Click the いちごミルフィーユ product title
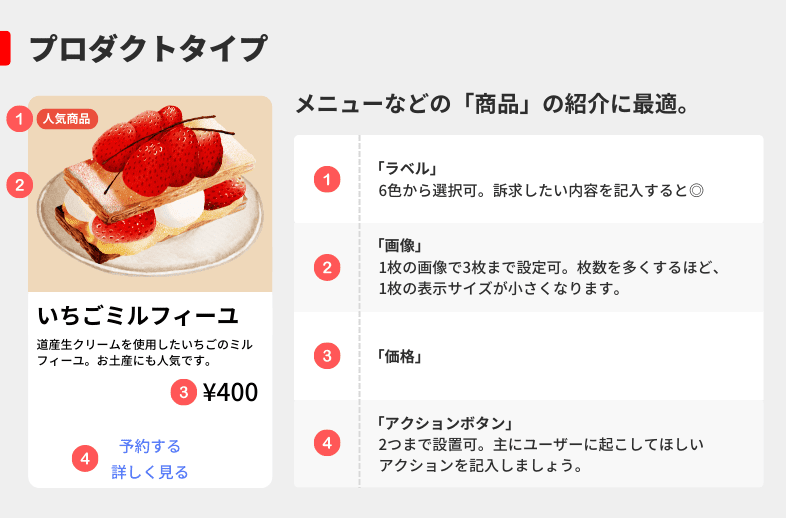 coord(138,315)
